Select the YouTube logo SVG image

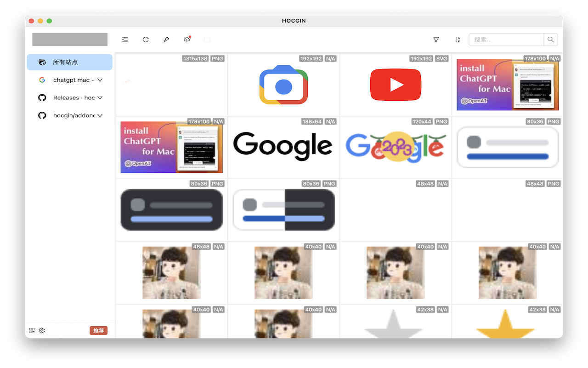coord(396,85)
